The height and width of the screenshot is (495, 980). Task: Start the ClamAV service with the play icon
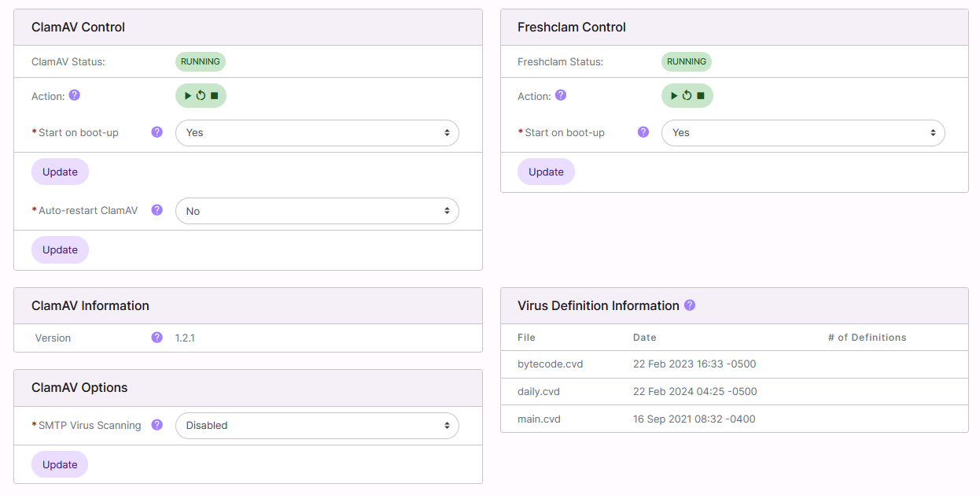point(187,96)
